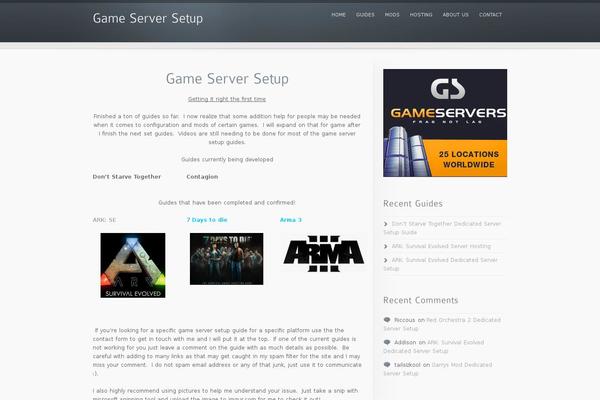
Task: Open Addison's ARK Dedicated Server Setup comment link
Action: (434, 346)
